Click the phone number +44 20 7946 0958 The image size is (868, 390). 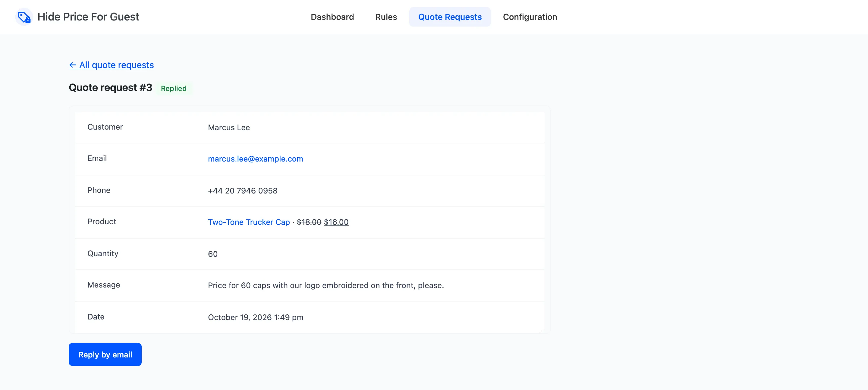click(243, 191)
